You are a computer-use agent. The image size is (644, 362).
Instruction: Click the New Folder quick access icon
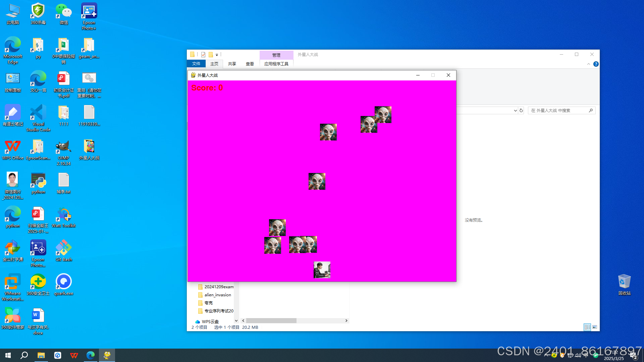[211, 55]
